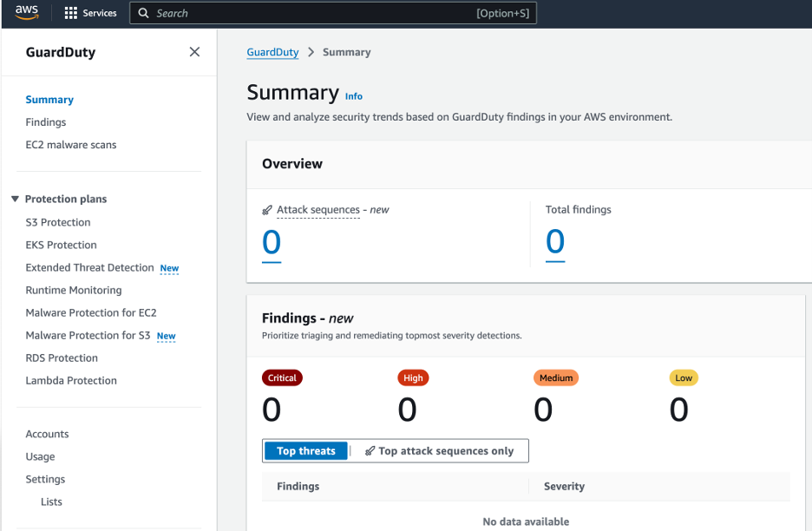Focus the top Search input field
Screen dimensions: 812x531
coord(333,13)
